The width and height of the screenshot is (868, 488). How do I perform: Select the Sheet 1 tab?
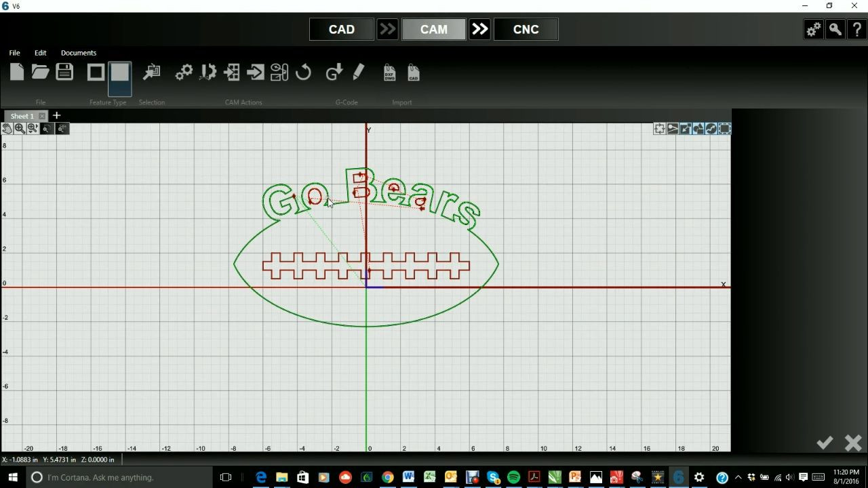[x=22, y=116]
